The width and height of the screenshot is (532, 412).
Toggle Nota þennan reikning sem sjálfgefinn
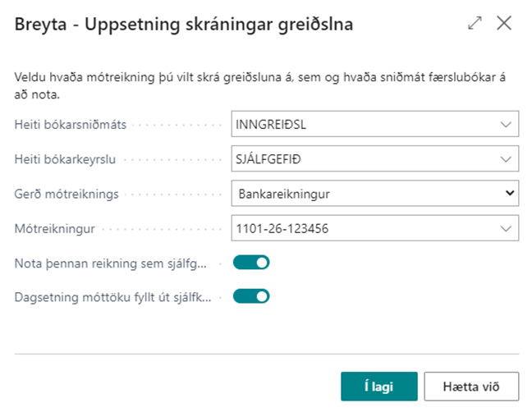point(251,263)
